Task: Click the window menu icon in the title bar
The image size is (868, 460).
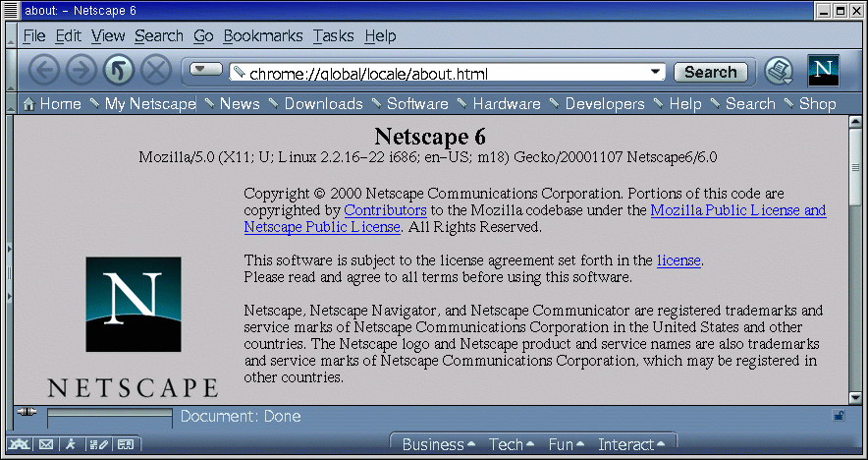Action: click(11, 10)
